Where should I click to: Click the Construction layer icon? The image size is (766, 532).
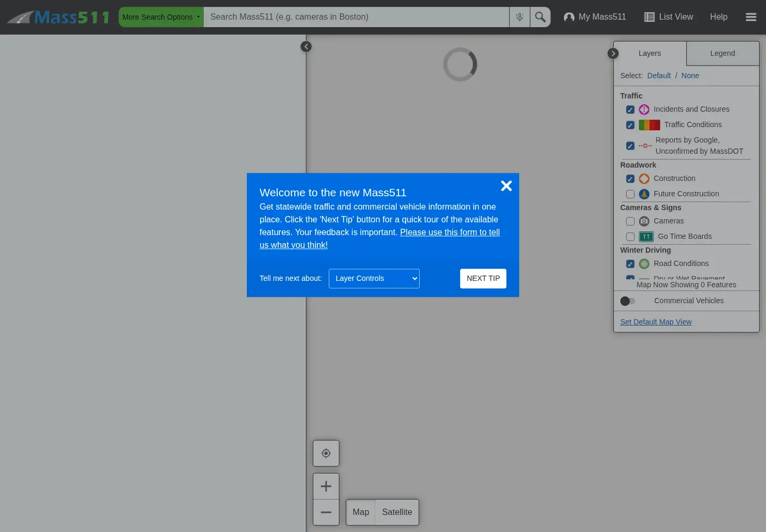point(644,179)
